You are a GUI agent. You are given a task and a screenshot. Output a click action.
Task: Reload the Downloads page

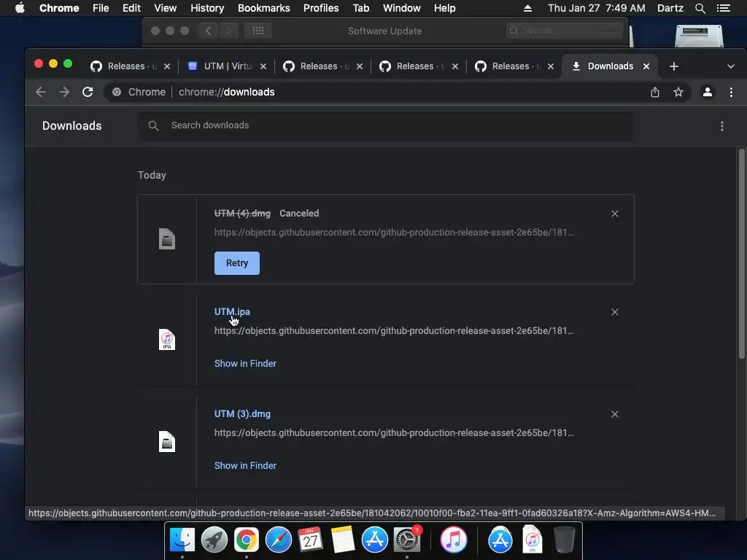pos(88,92)
